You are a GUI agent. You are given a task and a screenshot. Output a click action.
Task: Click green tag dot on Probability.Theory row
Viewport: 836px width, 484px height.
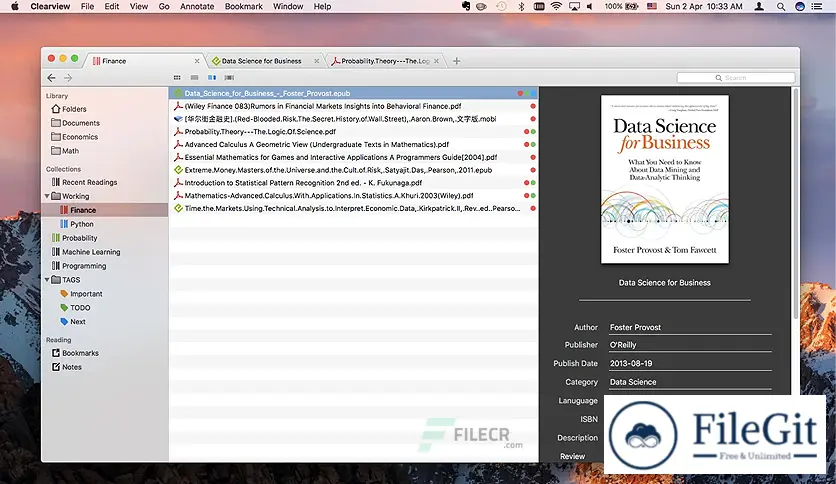pos(533,132)
